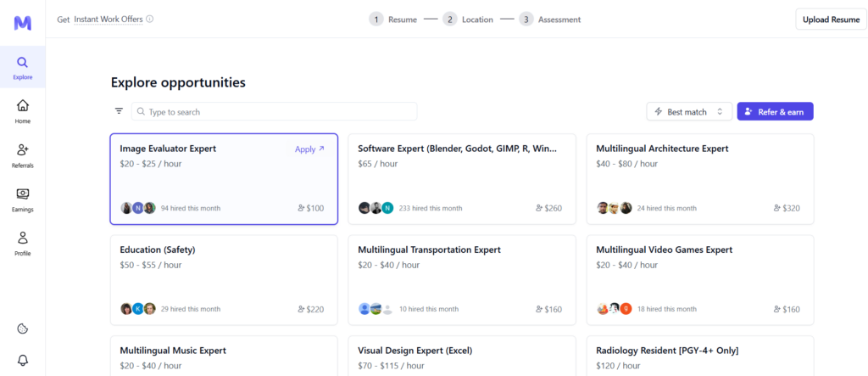
Task: Click Apply on Image Evaluator Expert
Action: click(309, 149)
